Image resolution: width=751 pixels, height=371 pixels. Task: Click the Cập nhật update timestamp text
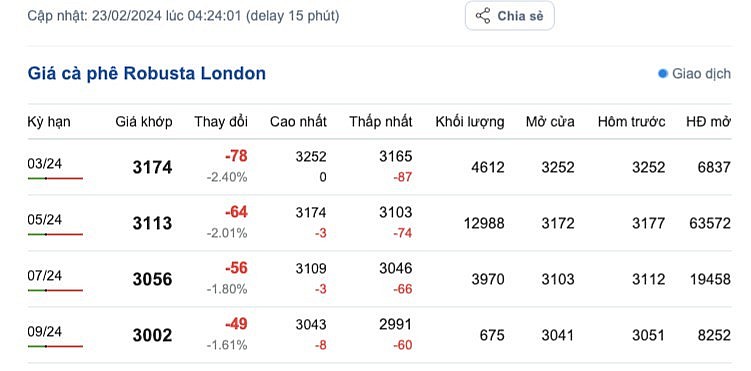pos(183,16)
